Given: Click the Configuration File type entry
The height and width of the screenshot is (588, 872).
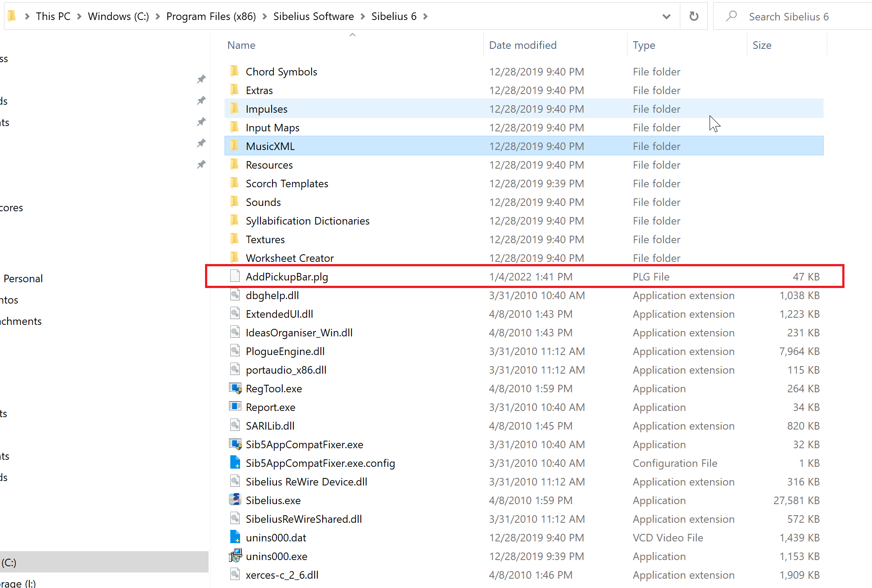Looking at the screenshot, I should point(675,463).
